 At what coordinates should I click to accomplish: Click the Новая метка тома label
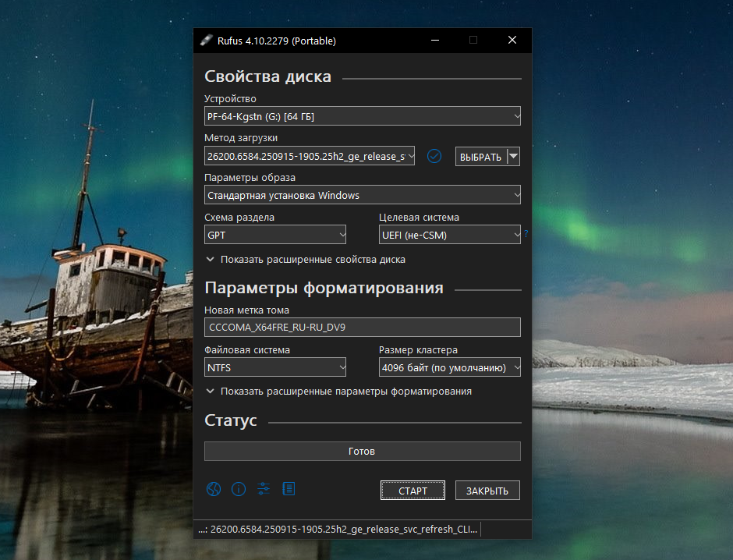[x=247, y=310]
